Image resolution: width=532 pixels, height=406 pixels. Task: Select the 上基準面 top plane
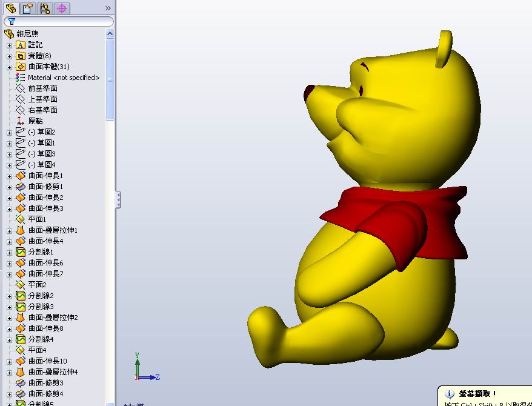[43, 99]
